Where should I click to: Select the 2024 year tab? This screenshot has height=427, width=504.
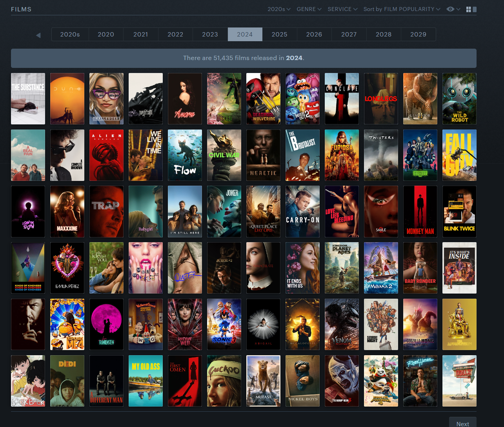245,35
